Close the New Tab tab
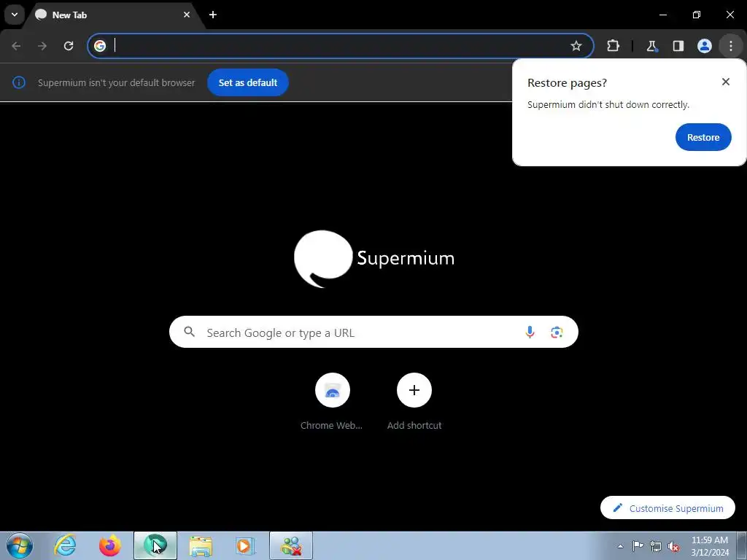The image size is (747, 560). (x=187, y=15)
